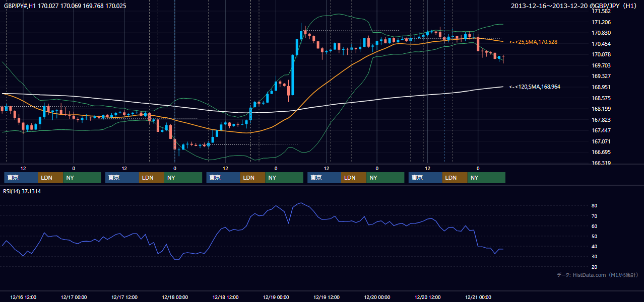Screen dimensions: 644x302
Task: Click price axis label 169.327
Action: (601, 76)
